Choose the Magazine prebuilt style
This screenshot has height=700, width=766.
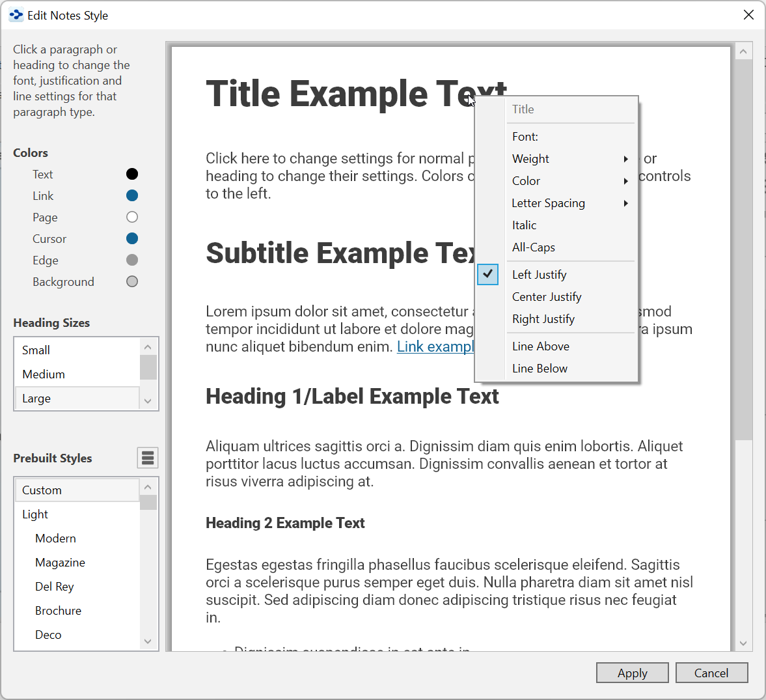tap(60, 563)
